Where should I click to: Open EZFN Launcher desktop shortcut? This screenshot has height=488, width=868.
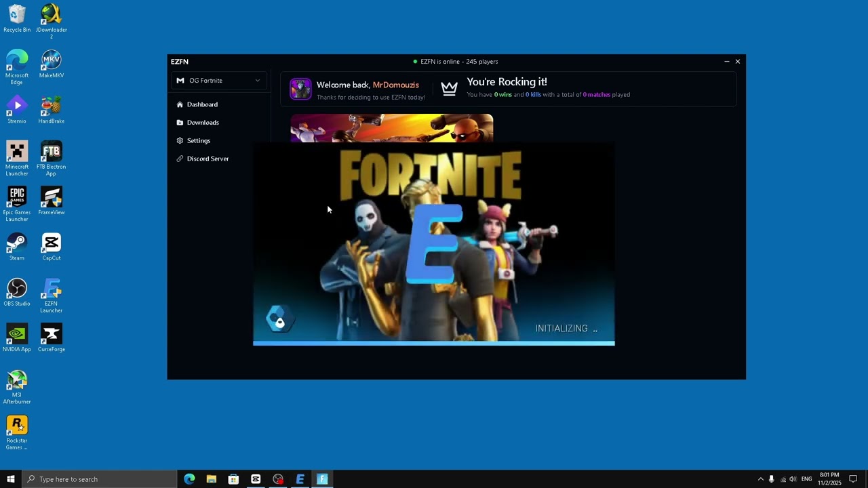point(52,296)
